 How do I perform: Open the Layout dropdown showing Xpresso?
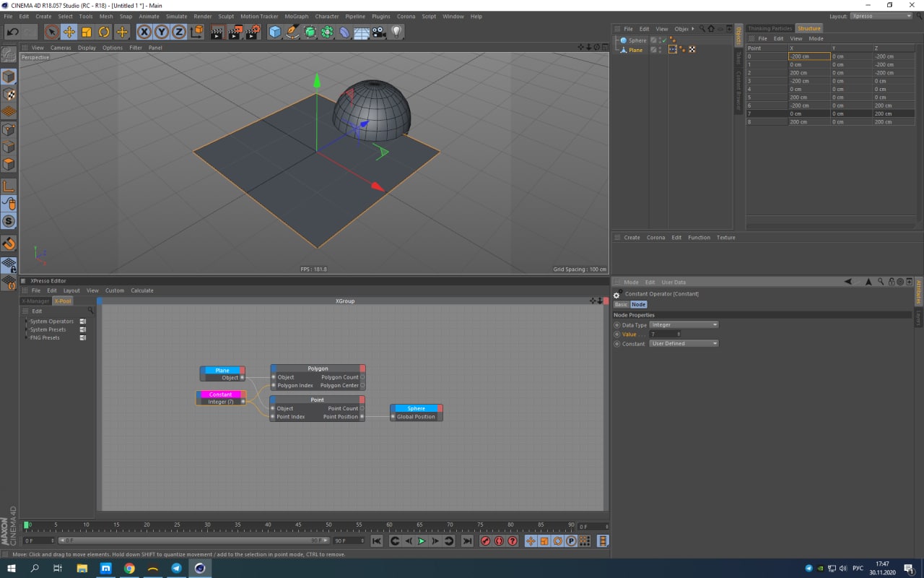pos(881,16)
